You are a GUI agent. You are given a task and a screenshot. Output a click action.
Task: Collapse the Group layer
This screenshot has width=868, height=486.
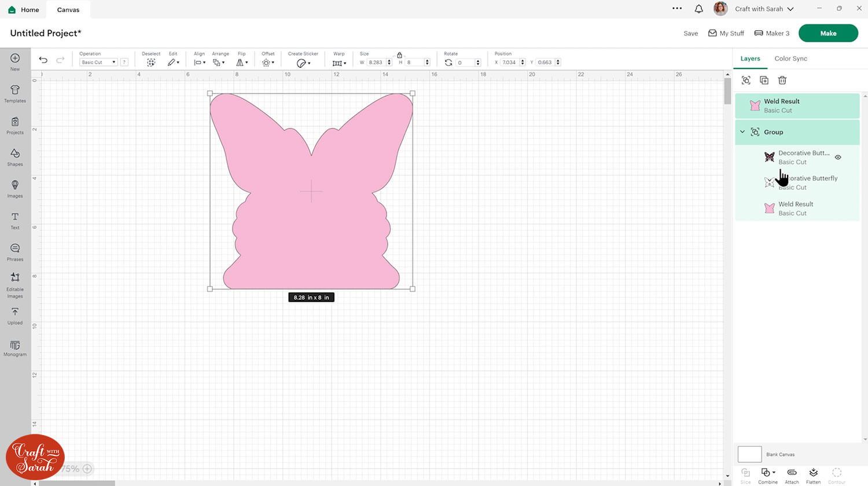pyautogui.click(x=742, y=132)
